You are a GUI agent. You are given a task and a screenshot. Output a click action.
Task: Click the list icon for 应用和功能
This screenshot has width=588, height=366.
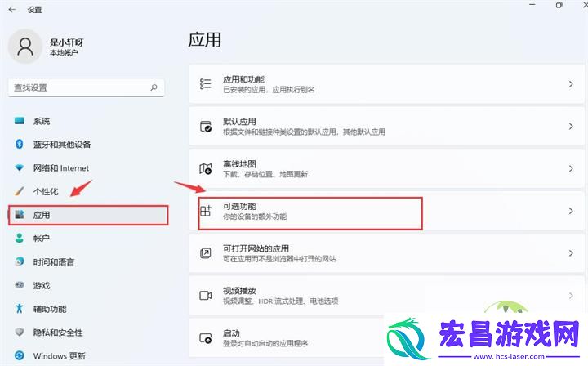205,83
